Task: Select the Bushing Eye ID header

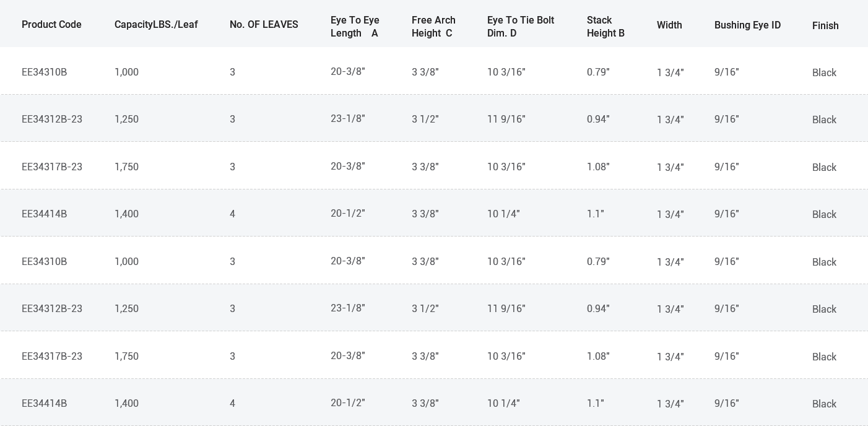Action: click(747, 25)
